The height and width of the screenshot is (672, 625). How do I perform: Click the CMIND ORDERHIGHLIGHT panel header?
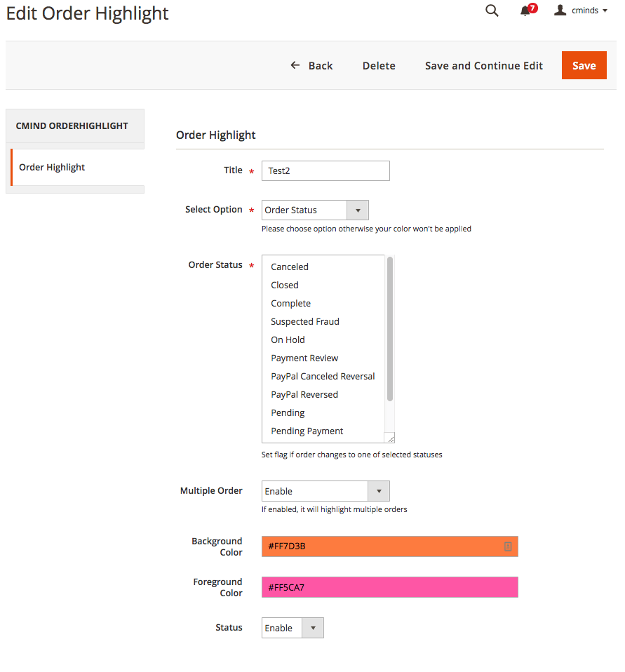[x=75, y=126]
